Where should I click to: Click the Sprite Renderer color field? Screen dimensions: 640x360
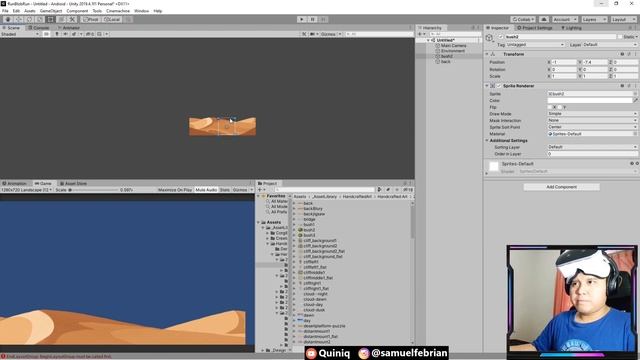pyautogui.click(x=590, y=100)
